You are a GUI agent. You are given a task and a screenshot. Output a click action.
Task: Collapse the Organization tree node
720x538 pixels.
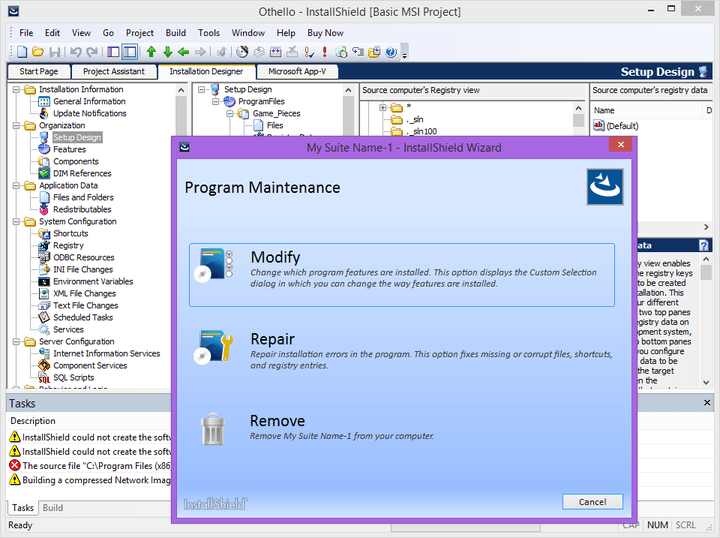[16, 125]
